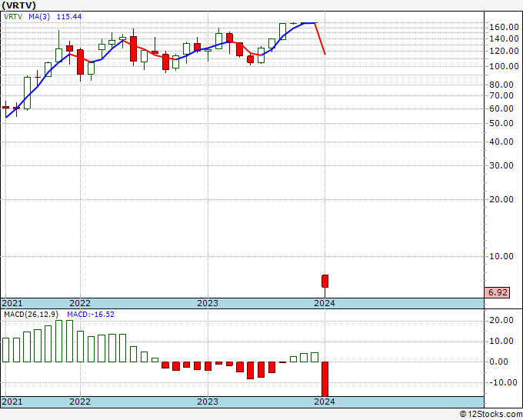
Task: Click the MA(3) legend label
Action: click(x=39, y=16)
